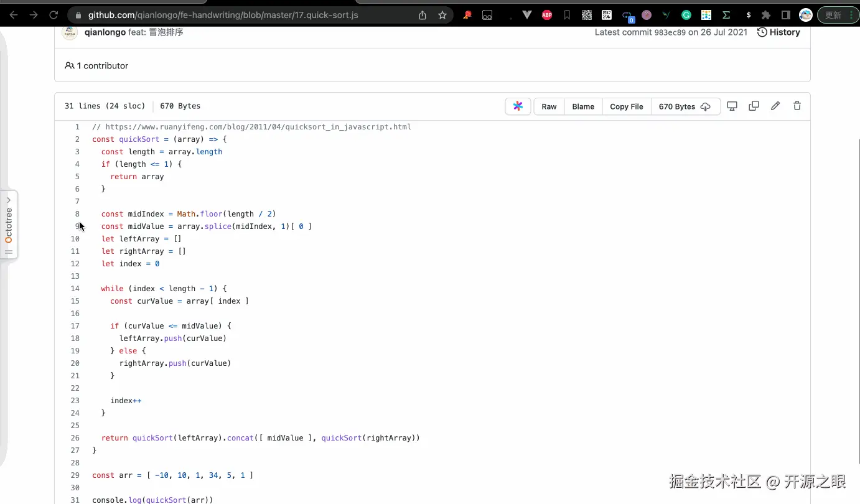Open the commit History
The height and width of the screenshot is (504, 860).
pos(778,32)
